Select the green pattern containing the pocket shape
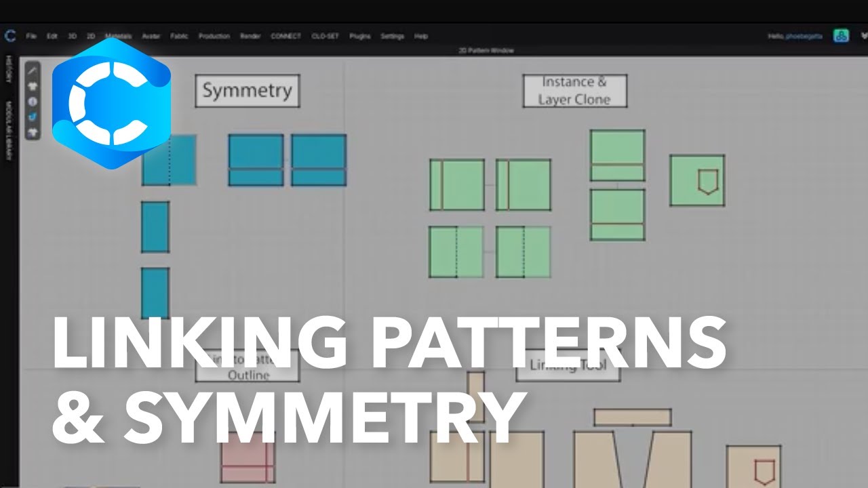This screenshot has width=868, height=488. pos(697,180)
